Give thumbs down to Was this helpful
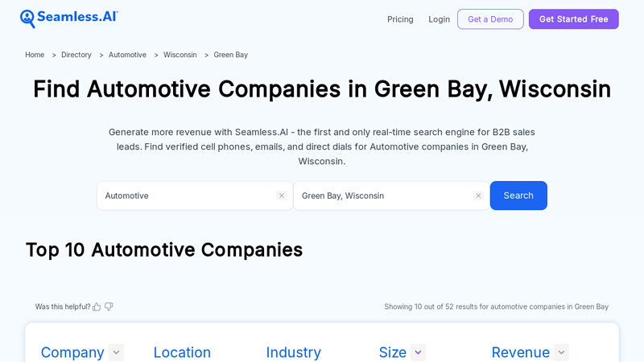Image resolution: width=644 pixels, height=362 pixels. 109,306
